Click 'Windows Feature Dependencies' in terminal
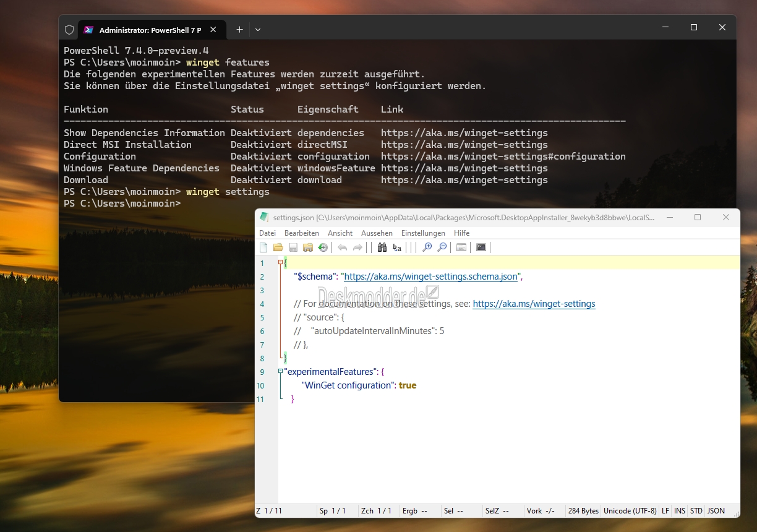 (142, 168)
